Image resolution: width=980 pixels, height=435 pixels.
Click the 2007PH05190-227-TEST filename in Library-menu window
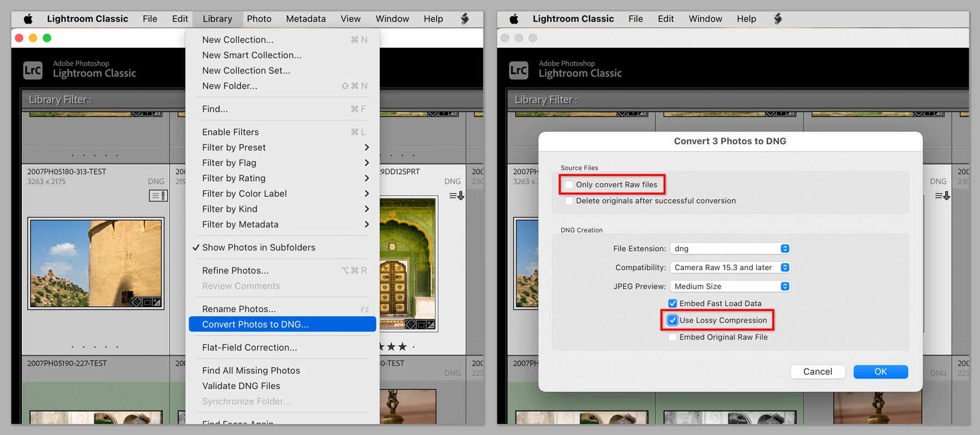[x=67, y=364]
